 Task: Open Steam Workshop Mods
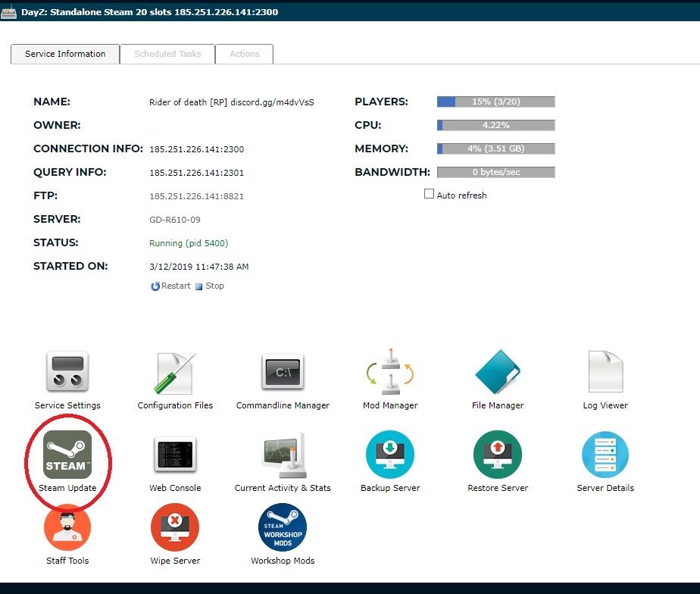(x=283, y=527)
